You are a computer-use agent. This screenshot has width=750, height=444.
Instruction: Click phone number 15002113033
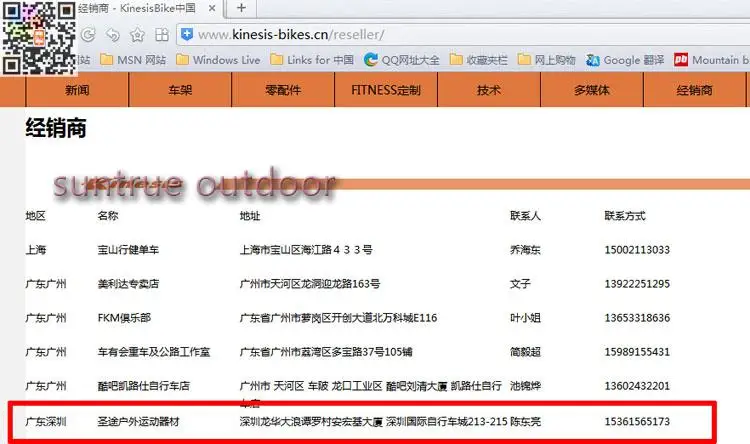click(637, 250)
